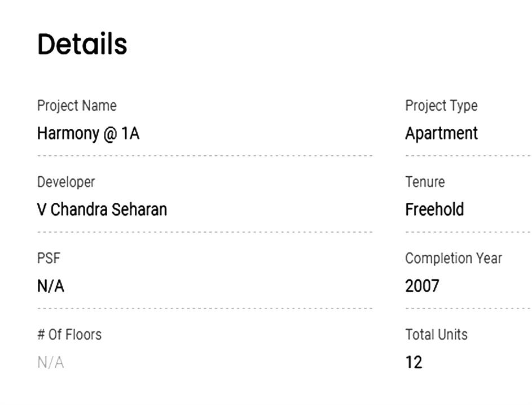Click dashed divider below V Chandra Seharan
The height and width of the screenshot is (405, 532).
204,232
